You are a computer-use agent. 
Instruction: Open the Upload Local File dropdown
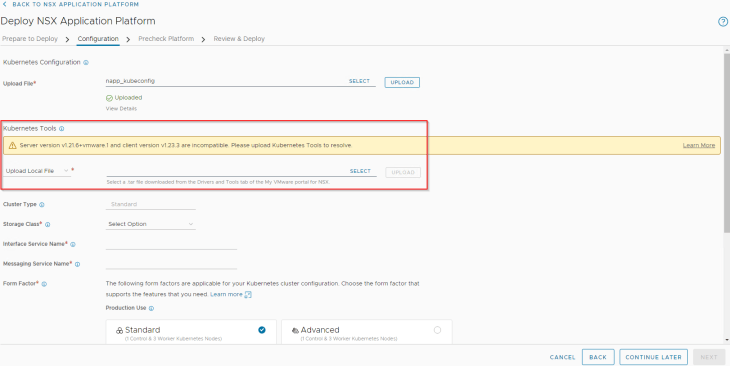point(37,171)
